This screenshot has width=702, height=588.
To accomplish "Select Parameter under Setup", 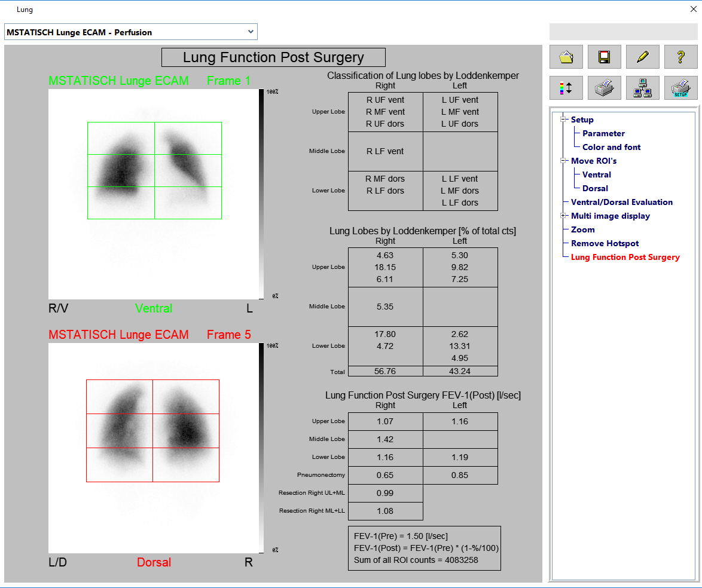I will (603, 133).
